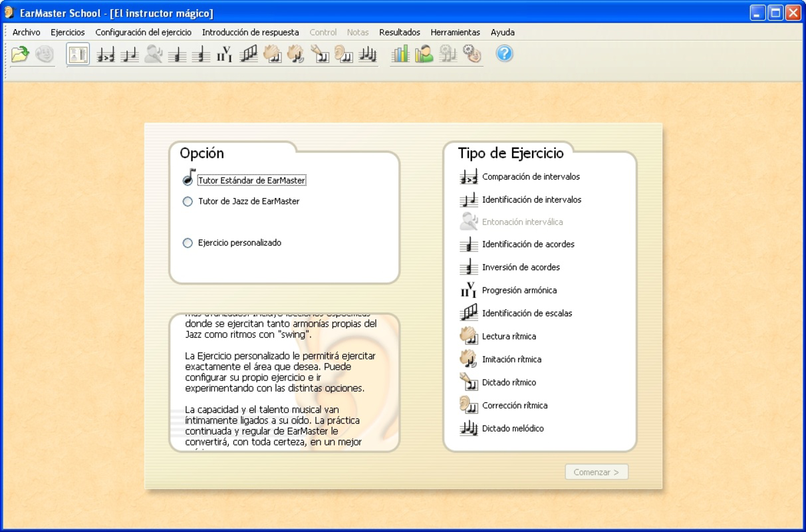The image size is (806, 532).
Task: Select Tutor Estándar de EarMaster option
Action: pos(244,180)
